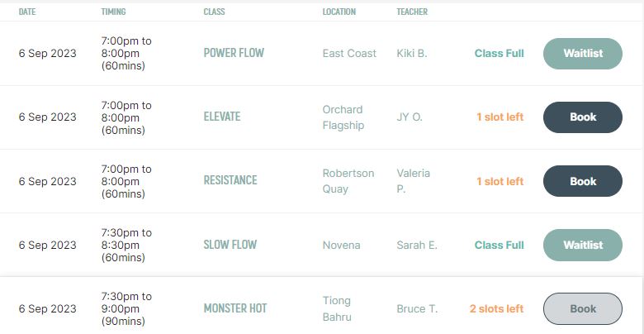The width and height of the screenshot is (644, 334).
Task: Select teacher Bruce T.
Action: (x=417, y=308)
